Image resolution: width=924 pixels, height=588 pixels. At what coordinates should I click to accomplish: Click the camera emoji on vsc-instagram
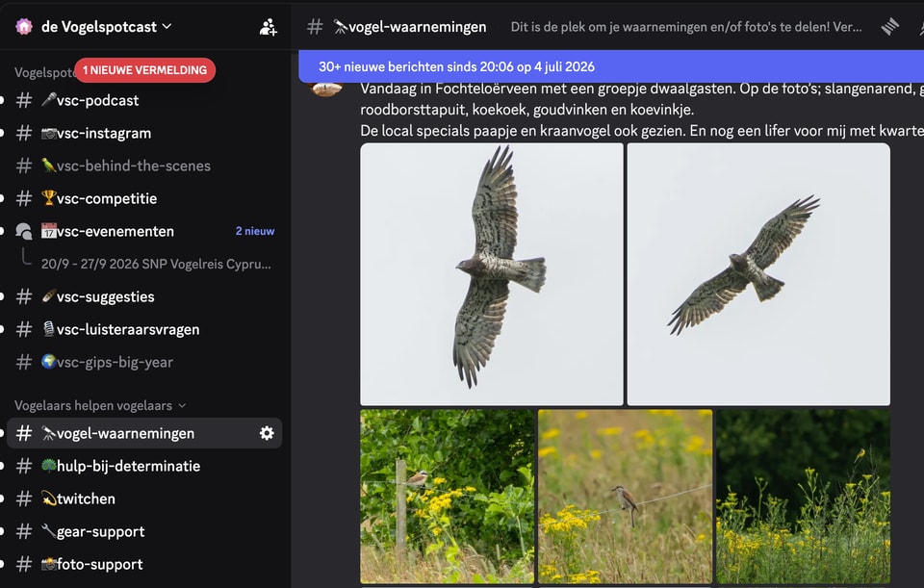49,133
